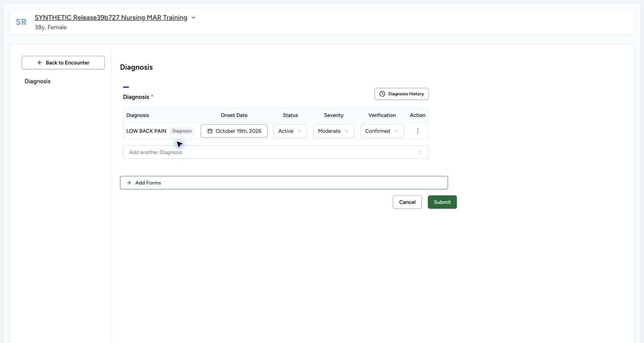Click the Action column header
The width and height of the screenshot is (644, 343).
coord(417,115)
